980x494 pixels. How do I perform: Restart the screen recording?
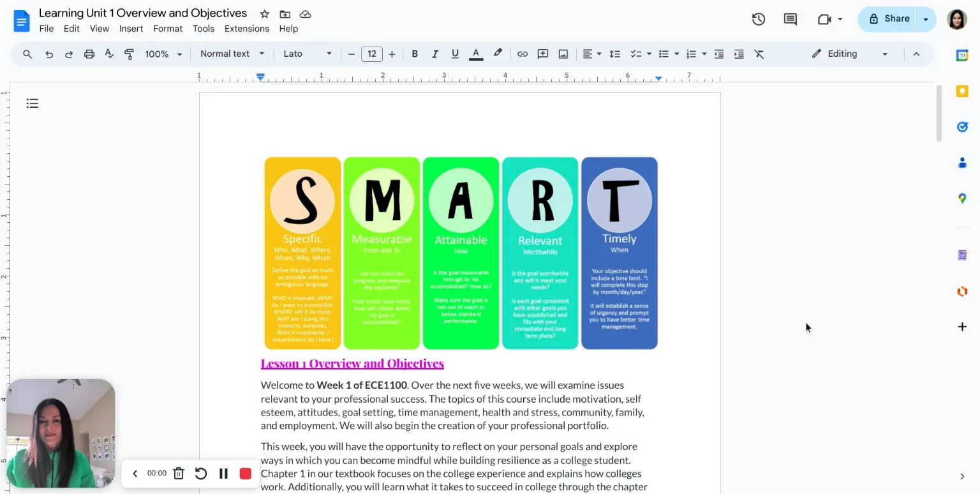(x=201, y=474)
